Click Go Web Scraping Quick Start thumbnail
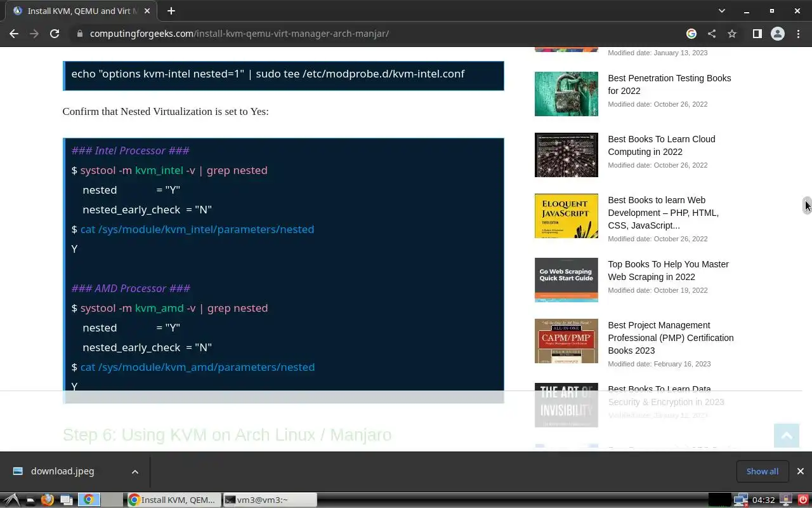Screen dimensions: 812x508 pyautogui.click(x=566, y=280)
